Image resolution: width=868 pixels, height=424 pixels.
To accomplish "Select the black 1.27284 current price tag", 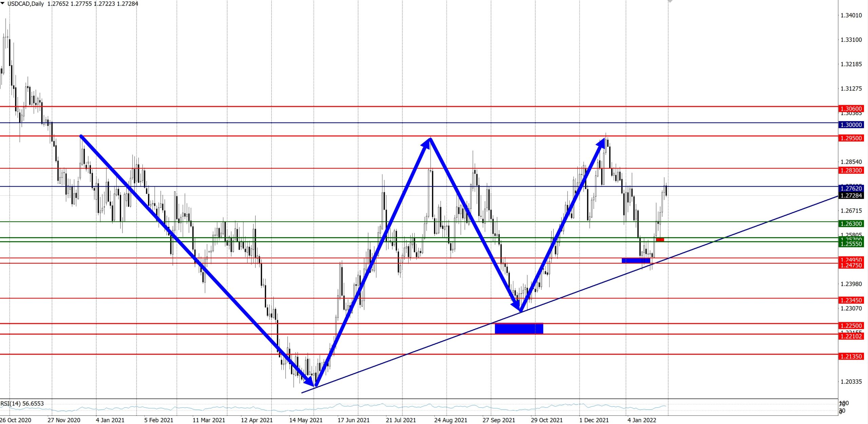I will point(851,195).
